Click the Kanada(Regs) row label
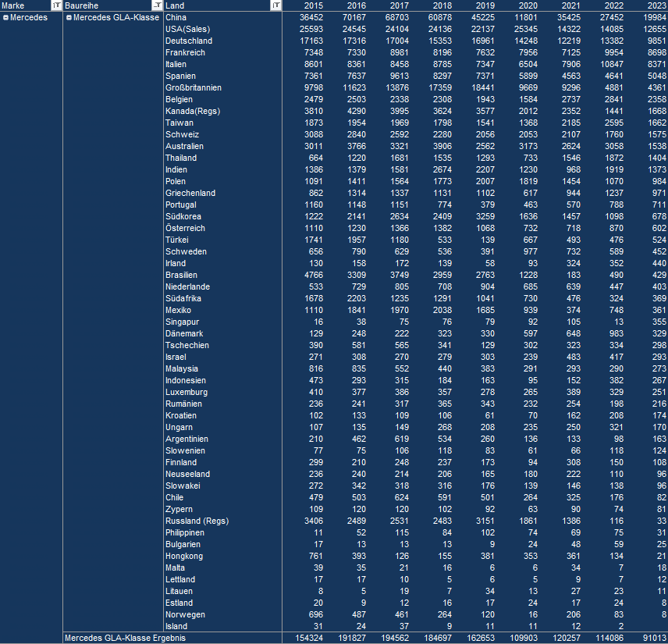 point(193,112)
